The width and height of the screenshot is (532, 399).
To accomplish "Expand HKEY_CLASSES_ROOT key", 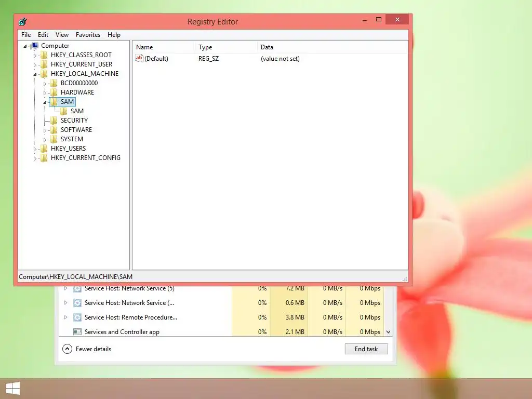I will (35, 55).
